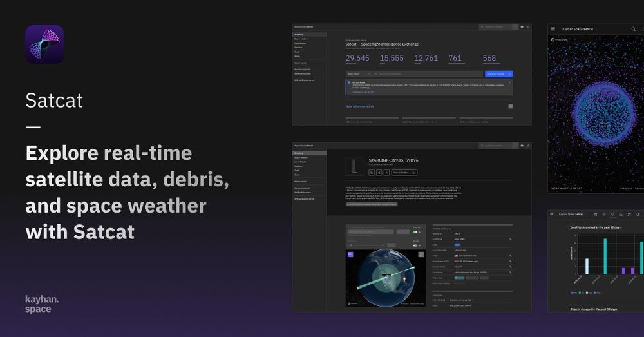The image size is (644, 337).
Task: Click light blue bar in launch chart
Action: [587, 266]
